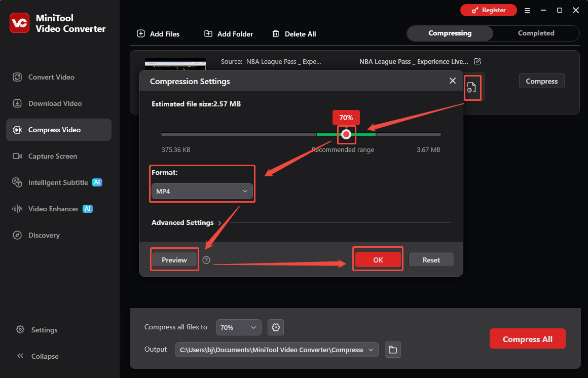This screenshot has width=588, height=378.
Task: Select Compress Video in the sidebar
Action: click(x=58, y=130)
